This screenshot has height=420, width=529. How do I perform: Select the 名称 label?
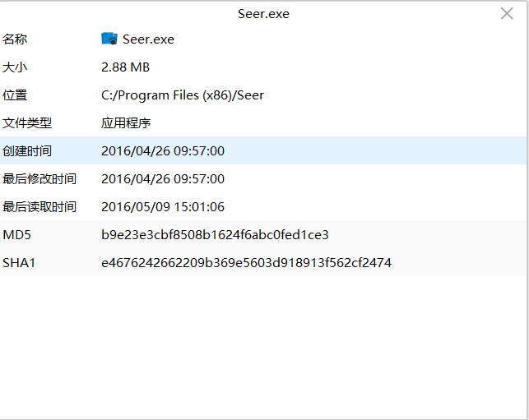(x=15, y=39)
